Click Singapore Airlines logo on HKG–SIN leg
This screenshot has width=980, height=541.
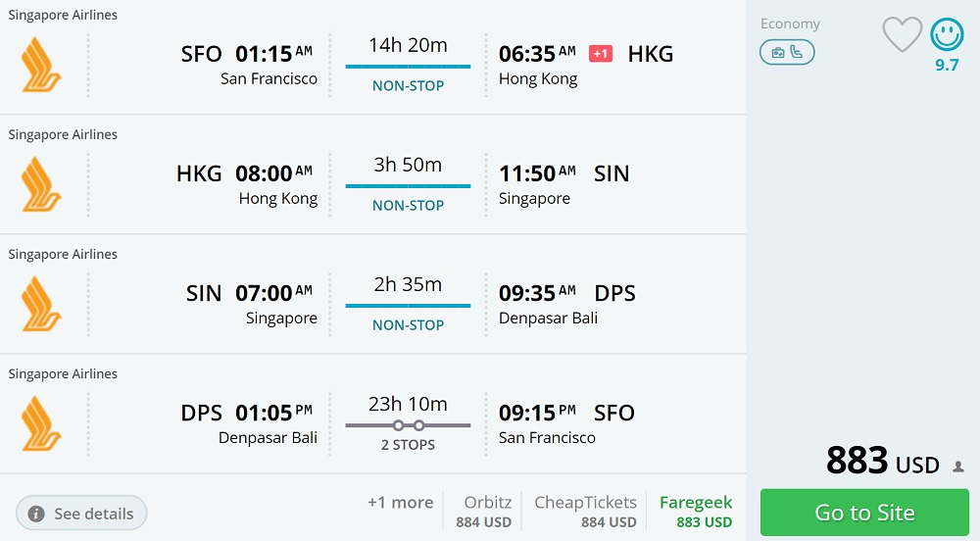pyautogui.click(x=41, y=184)
